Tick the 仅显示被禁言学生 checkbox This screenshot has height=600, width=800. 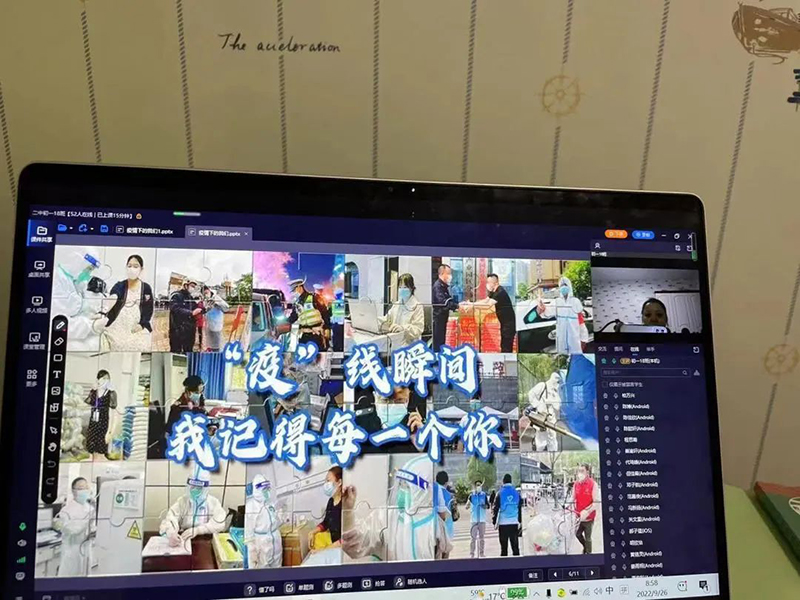[x=605, y=384]
